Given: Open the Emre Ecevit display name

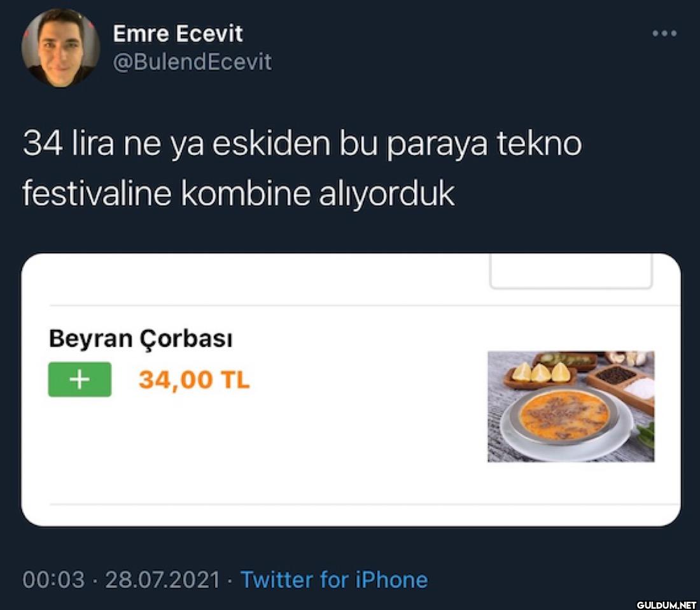Looking at the screenshot, I should coord(178,34).
